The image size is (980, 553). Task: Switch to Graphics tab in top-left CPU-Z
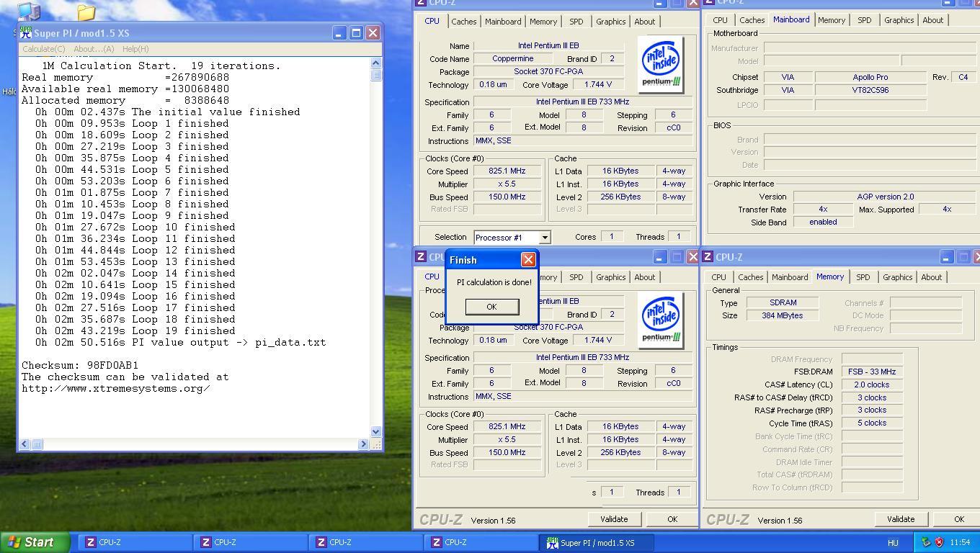tap(611, 22)
